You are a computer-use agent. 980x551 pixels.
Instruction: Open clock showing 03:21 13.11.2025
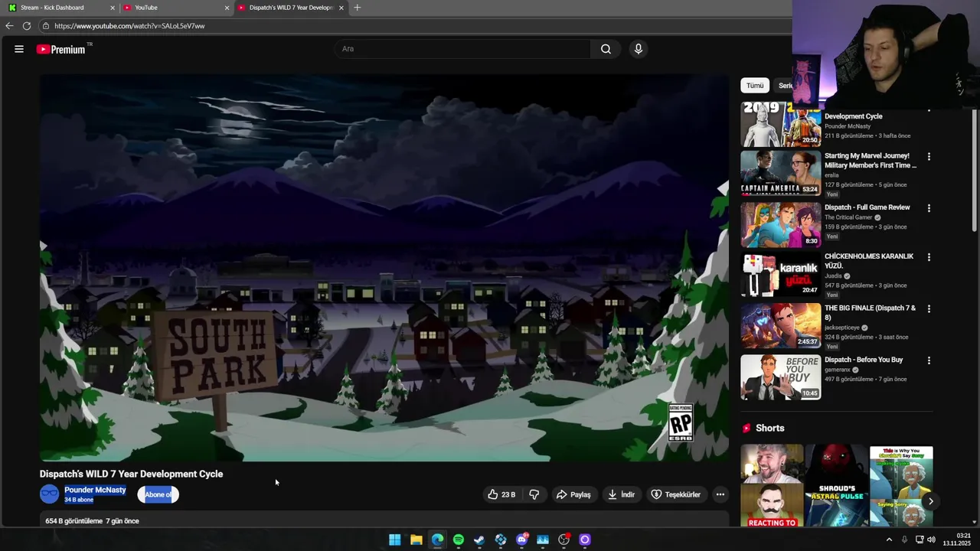(x=956, y=540)
